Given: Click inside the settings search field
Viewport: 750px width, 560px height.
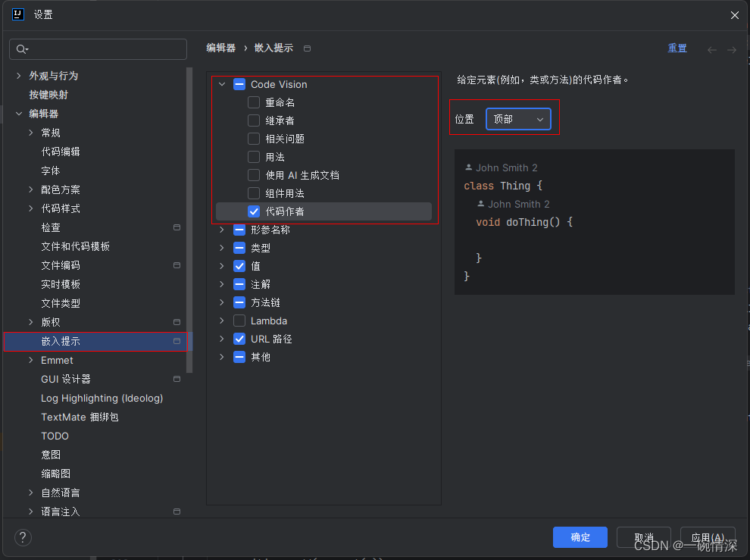Looking at the screenshot, I should (98, 48).
